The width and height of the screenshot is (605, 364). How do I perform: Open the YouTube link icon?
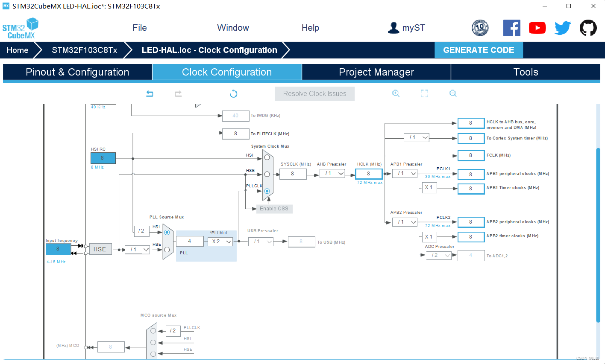537,28
